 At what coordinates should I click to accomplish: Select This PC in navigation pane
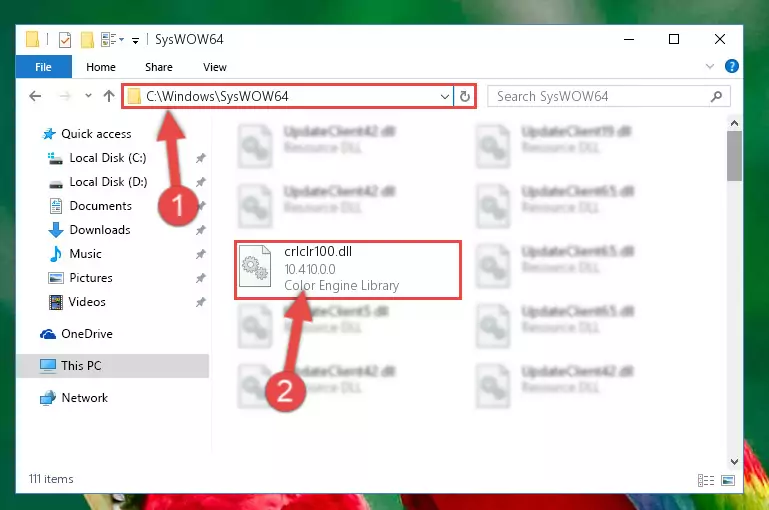[x=113, y=366]
